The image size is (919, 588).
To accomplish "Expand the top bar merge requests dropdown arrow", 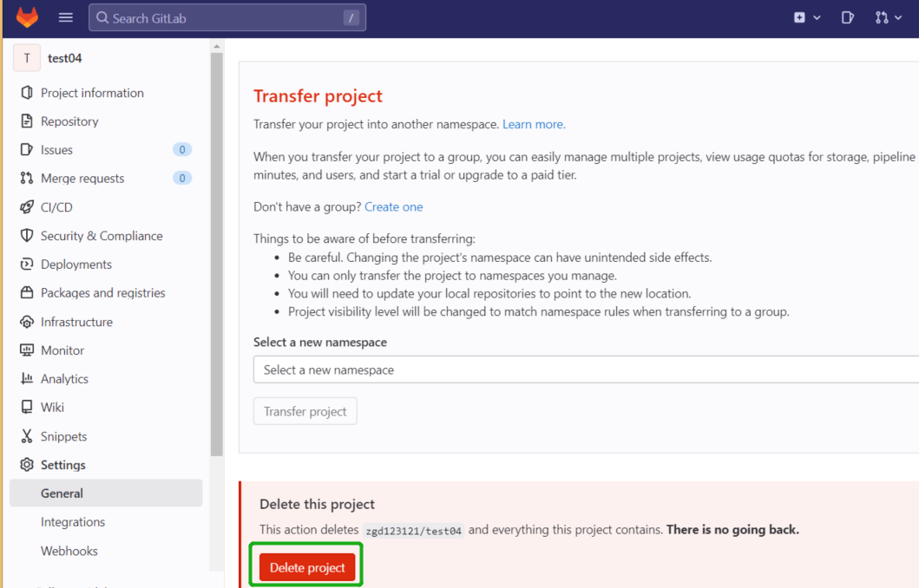I will click(898, 17).
